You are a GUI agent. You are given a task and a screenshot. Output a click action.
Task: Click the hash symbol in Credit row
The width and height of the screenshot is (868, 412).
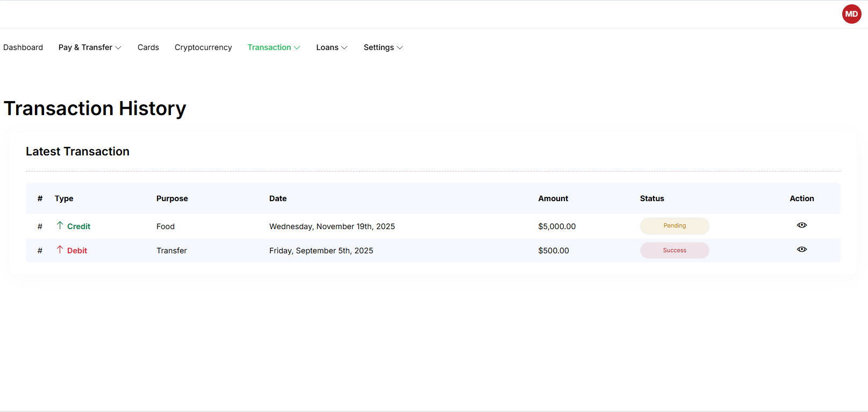click(40, 226)
